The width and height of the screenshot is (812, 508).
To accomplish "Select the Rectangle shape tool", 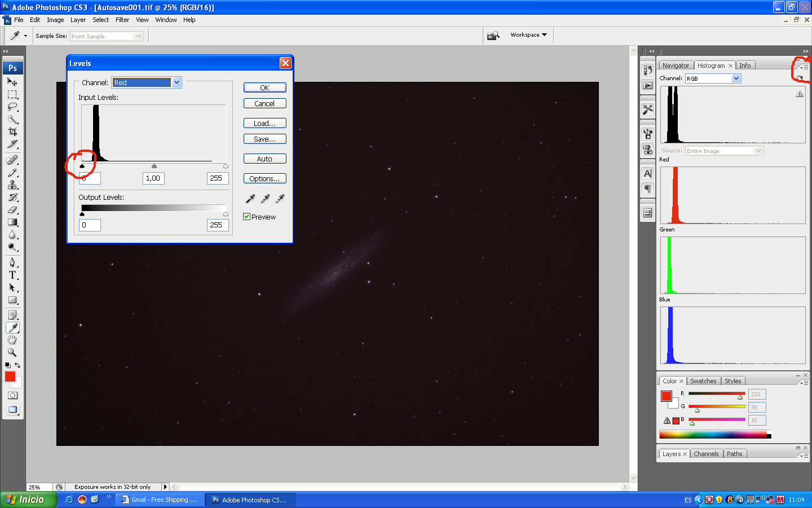I will point(12,300).
